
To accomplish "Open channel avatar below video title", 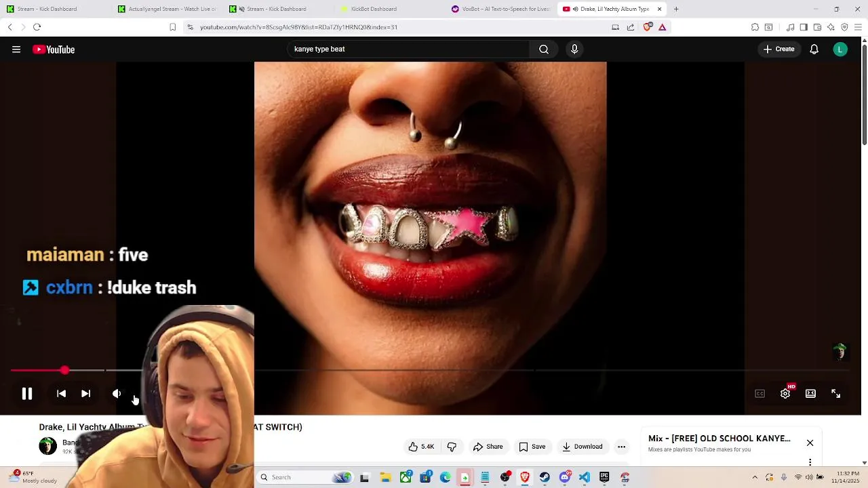I will (47, 446).
